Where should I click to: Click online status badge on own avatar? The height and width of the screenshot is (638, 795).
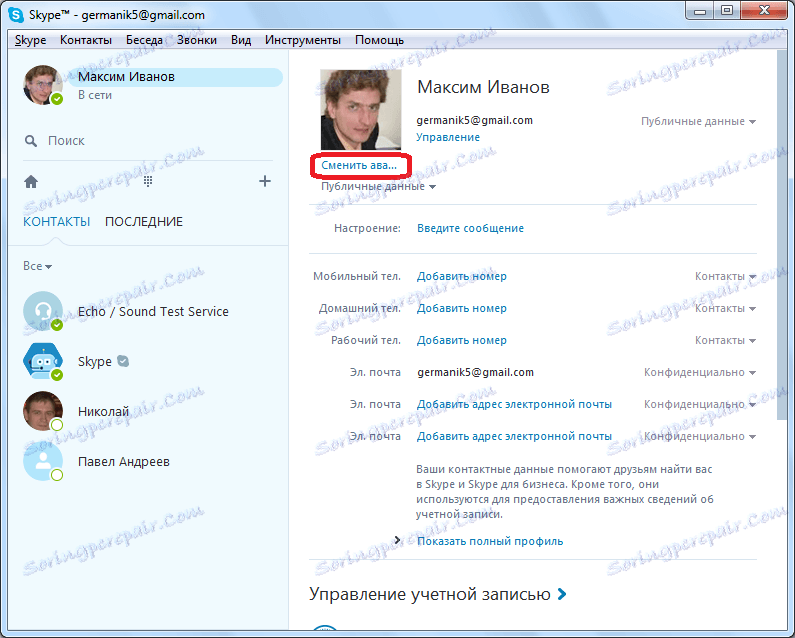[57, 99]
